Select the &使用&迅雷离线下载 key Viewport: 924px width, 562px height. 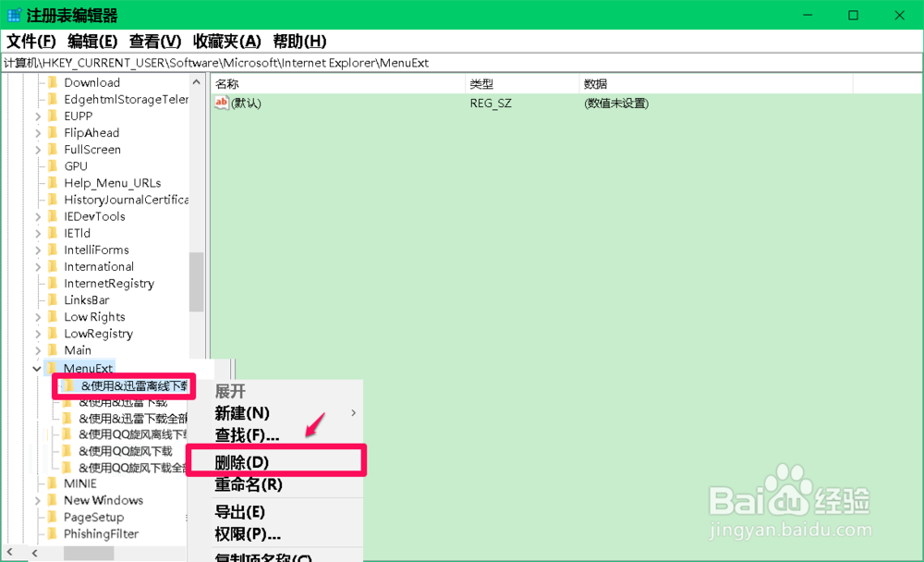pos(134,385)
